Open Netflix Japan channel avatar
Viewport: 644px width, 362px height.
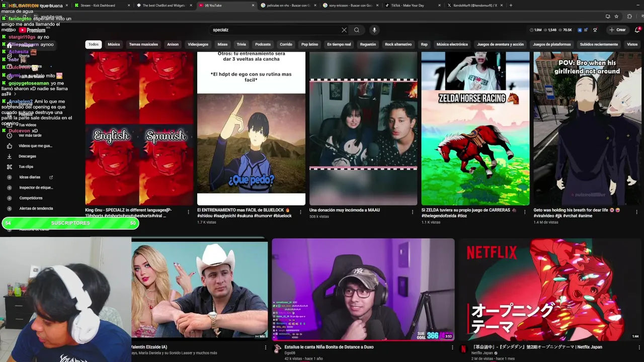click(463, 349)
